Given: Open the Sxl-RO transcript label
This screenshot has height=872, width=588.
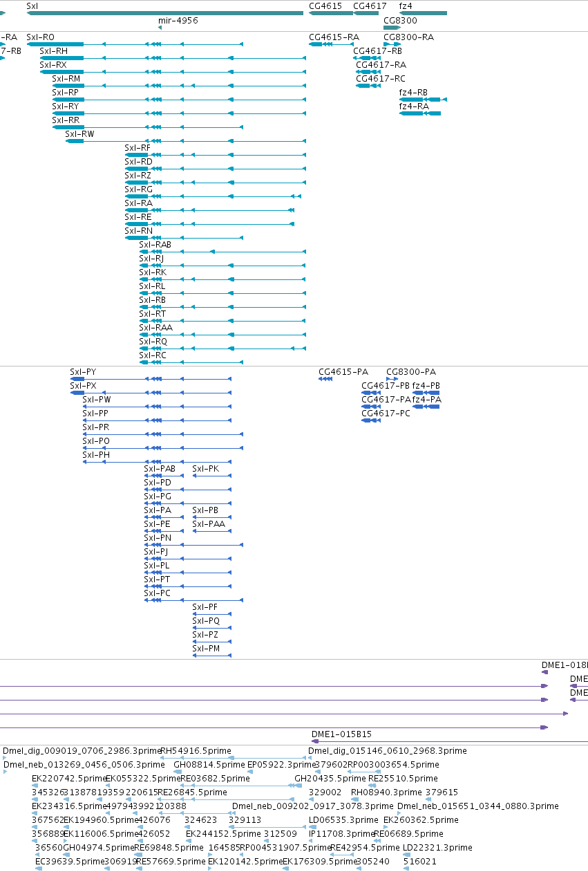Looking at the screenshot, I should [40, 37].
